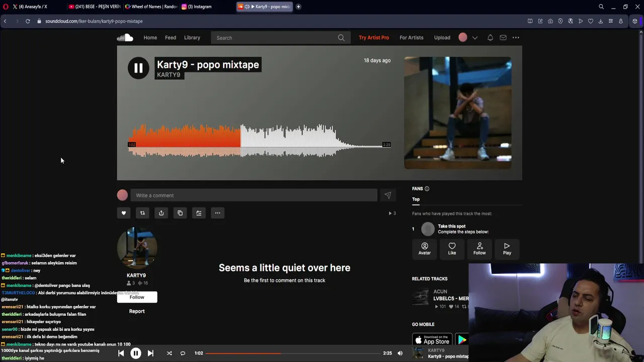Open browser bookmarks heart icon

click(x=591, y=21)
